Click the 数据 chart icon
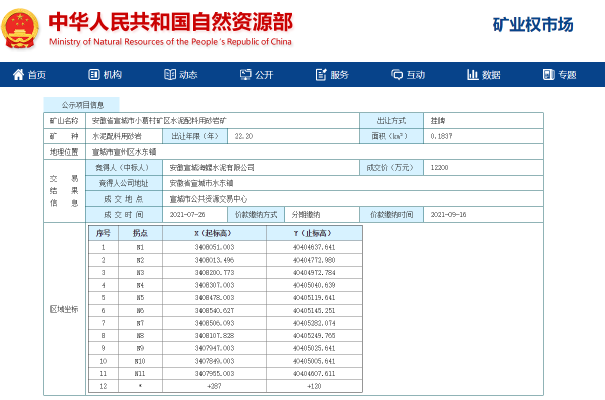This screenshot has width=605, height=400. click(472, 75)
